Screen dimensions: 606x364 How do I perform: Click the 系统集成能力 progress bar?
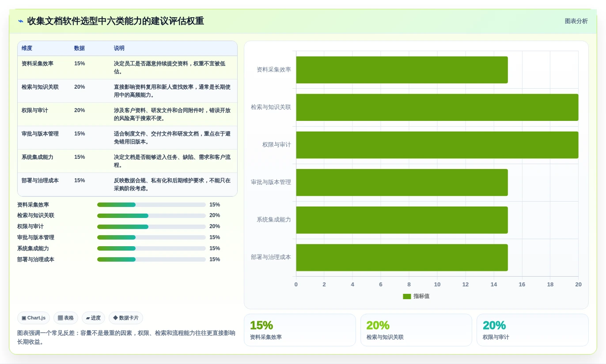point(151,248)
